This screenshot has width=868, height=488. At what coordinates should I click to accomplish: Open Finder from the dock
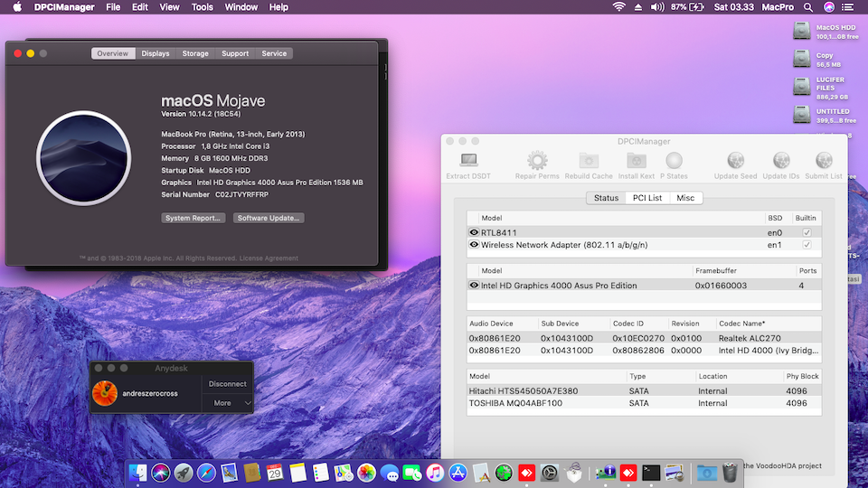pos(137,473)
